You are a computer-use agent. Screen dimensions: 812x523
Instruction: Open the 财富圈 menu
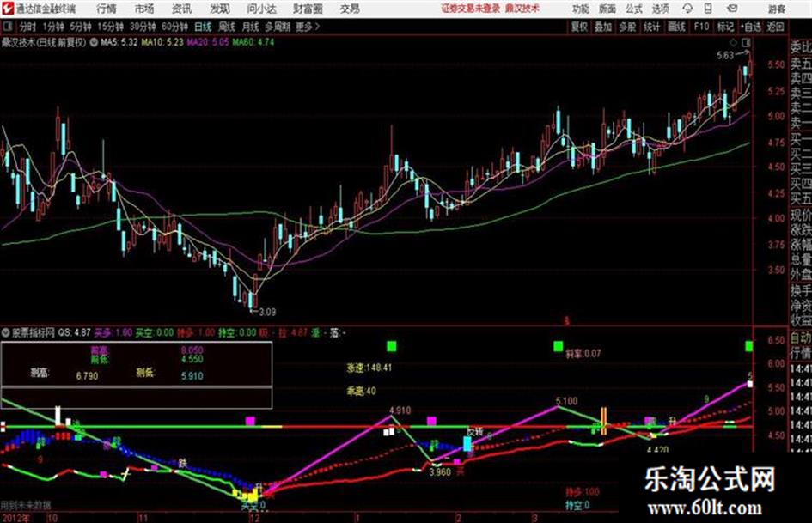[308, 9]
